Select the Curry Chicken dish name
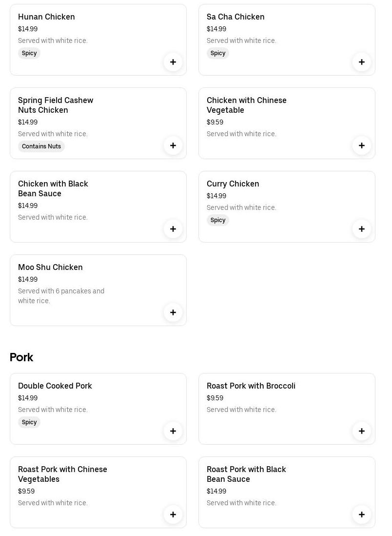This screenshot has width=392, height=536. (233, 184)
